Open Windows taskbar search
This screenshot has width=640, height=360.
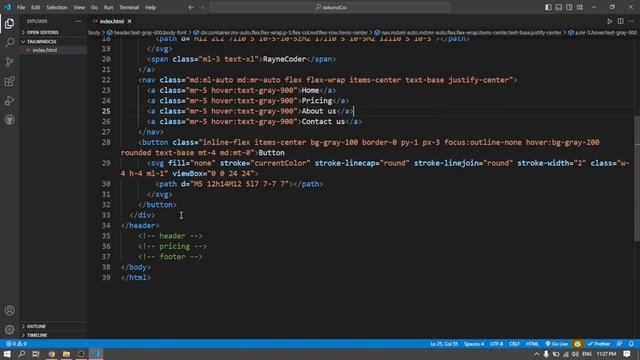pyautogui.click(x=21, y=354)
